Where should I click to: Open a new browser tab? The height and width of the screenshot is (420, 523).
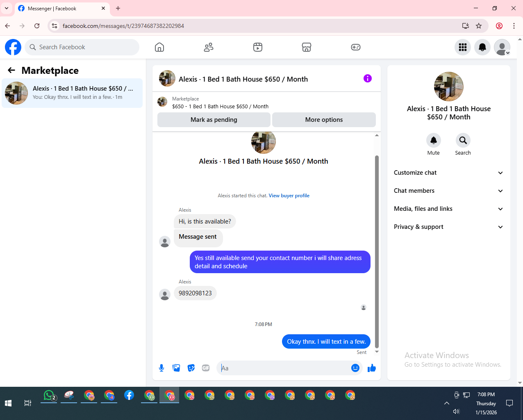118,8
